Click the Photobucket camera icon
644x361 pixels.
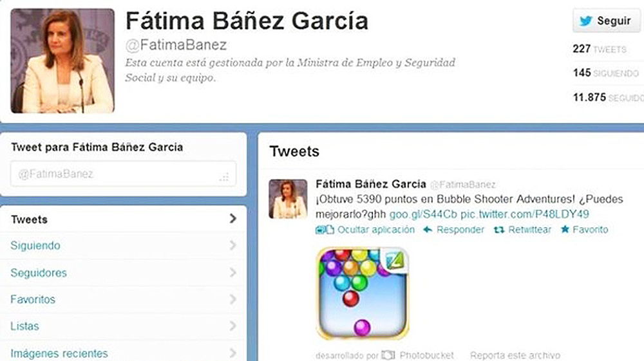pos(388,355)
